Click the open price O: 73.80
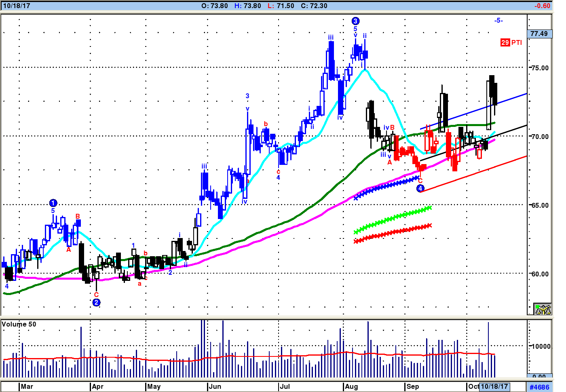The width and height of the screenshot is (566, 392). click(215, 6)
